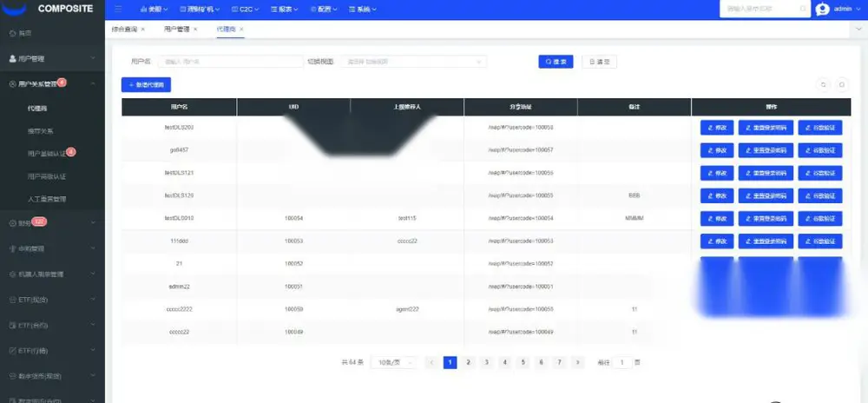Click the blue 搜索 button
The width and height of the screenshot is (868, 403).
[556, 62]
